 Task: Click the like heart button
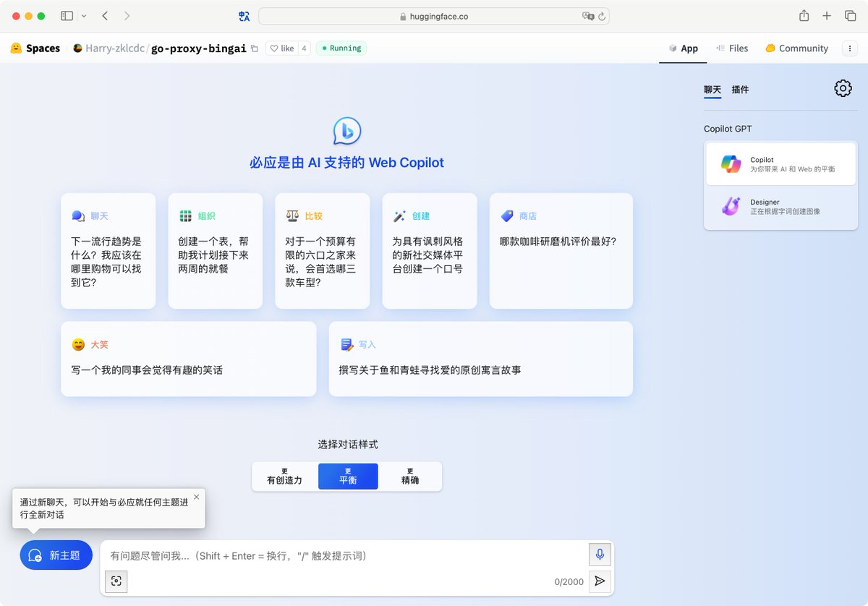point(281,48)
